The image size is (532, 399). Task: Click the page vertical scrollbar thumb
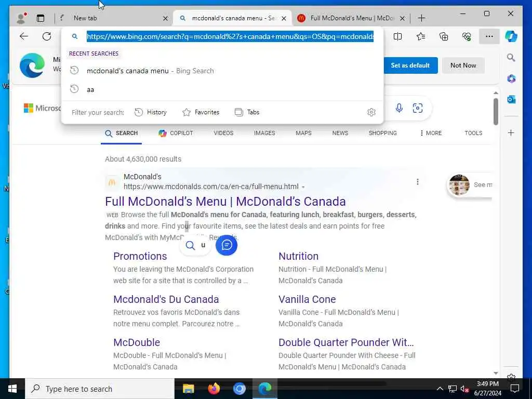496,112
